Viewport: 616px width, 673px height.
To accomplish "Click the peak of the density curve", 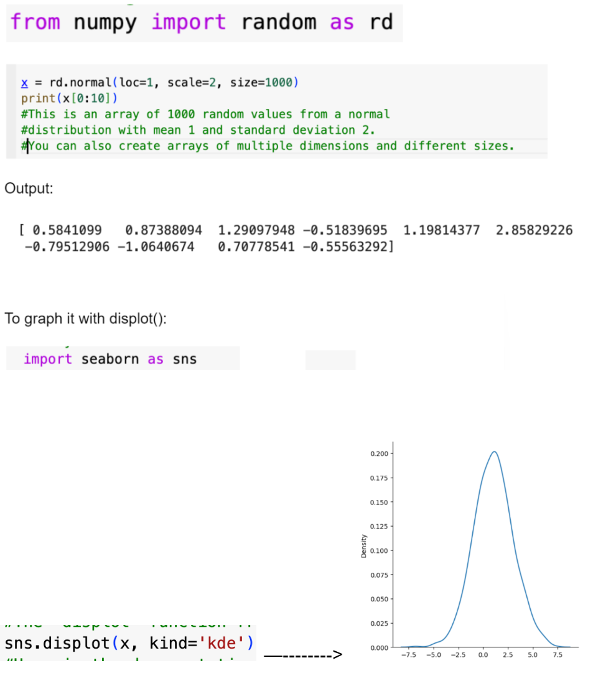I will pyautogui.click(x=495, y=451).
